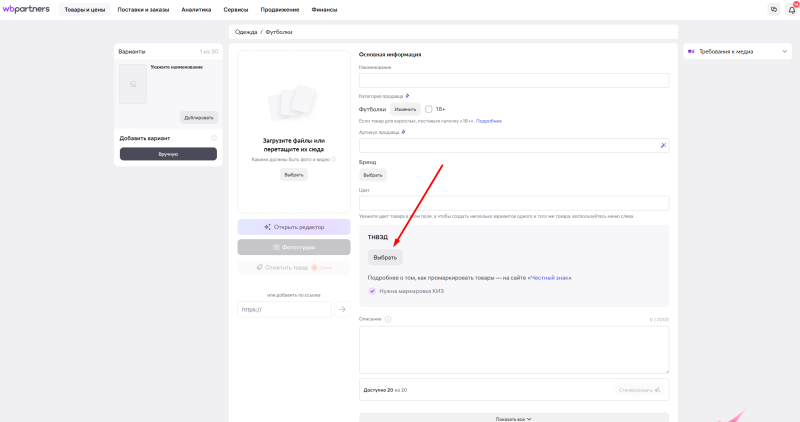The image size is (800, 422).
Task: Click the info icon next to Добавить вариант
Action: click(x=214, y=138)
